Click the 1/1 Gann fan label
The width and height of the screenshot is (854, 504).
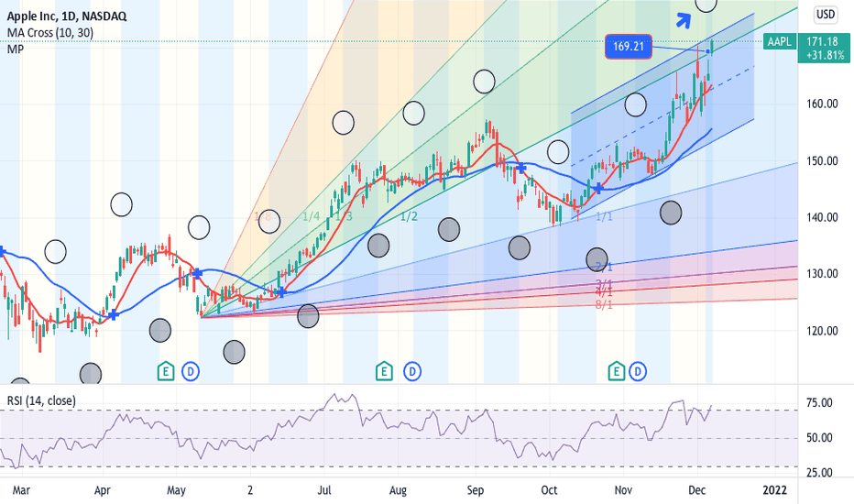pyautogui.click(x=604, y=217)
